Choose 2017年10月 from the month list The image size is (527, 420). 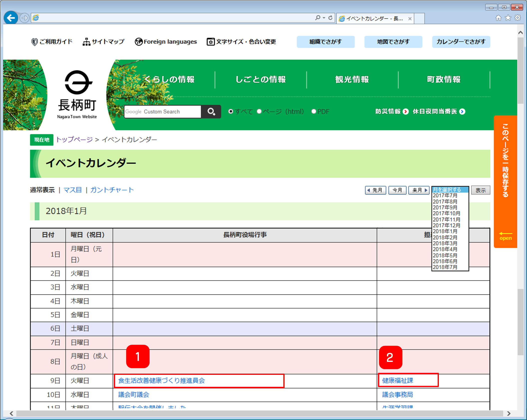(446, 213)
